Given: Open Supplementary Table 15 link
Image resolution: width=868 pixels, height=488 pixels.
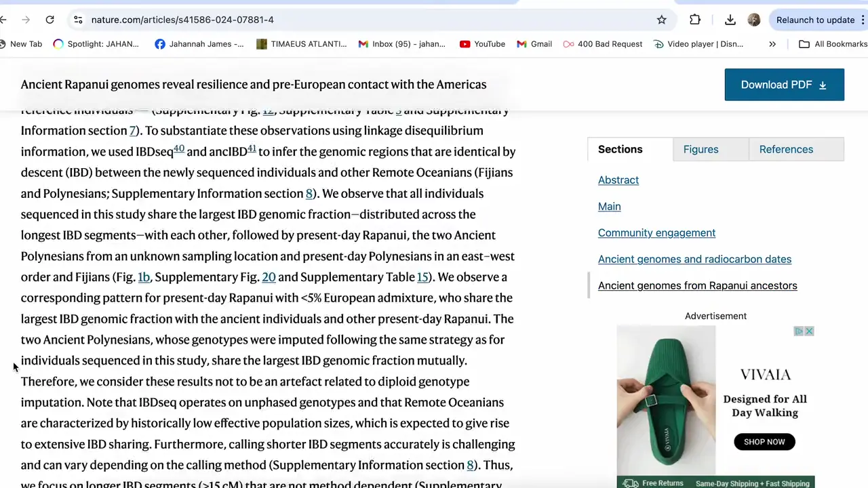Looking at the screenshot, I should pyautogui.click(x=422, y=277).
